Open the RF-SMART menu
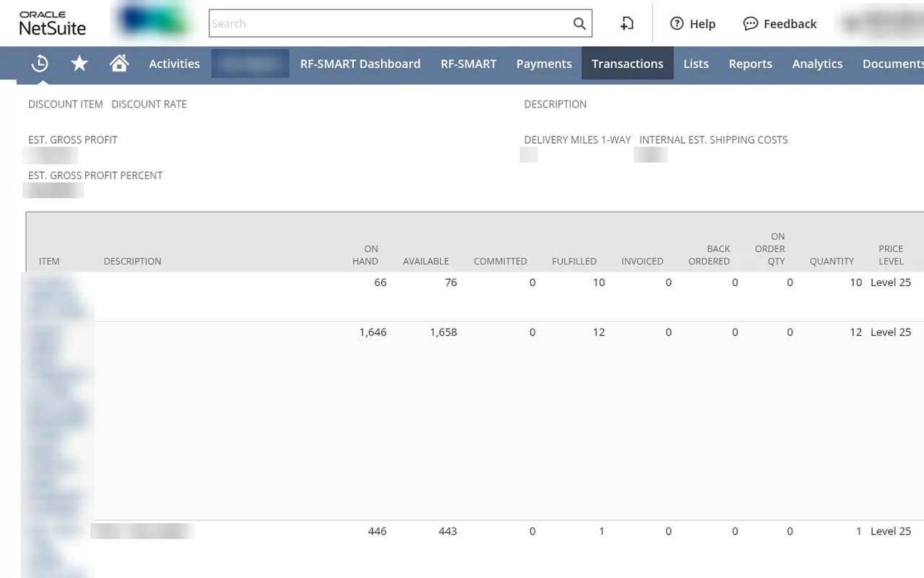The image size is (924, 578). tap(468, 64)
